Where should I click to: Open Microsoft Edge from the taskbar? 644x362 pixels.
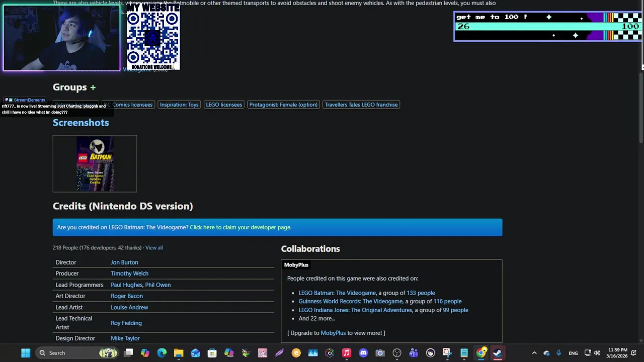[x=162, y=353]
